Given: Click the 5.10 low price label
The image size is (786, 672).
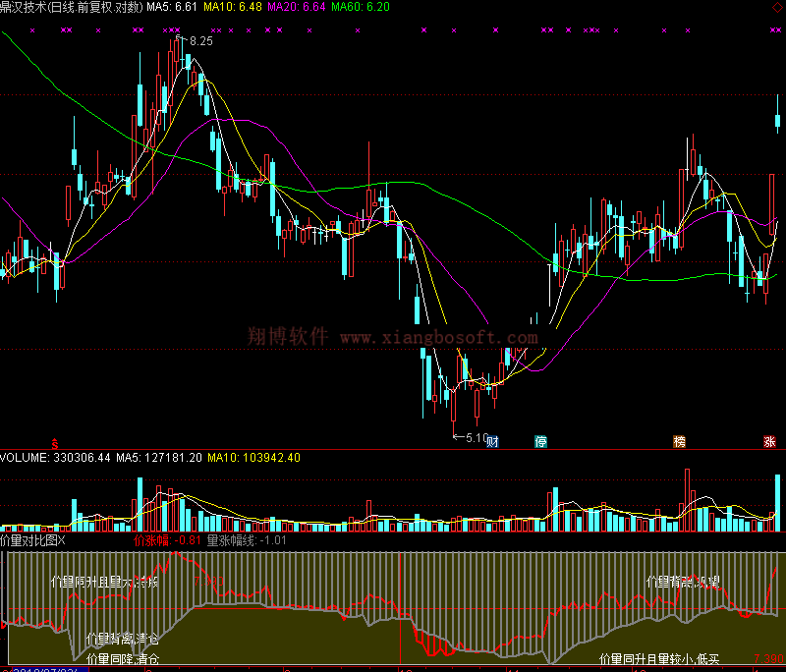Looking at the screenshot, I should click(476, 438).
